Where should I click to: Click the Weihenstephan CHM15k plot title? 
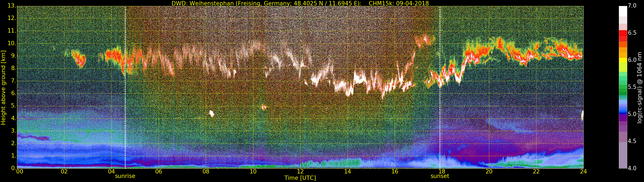coord(300,3)
